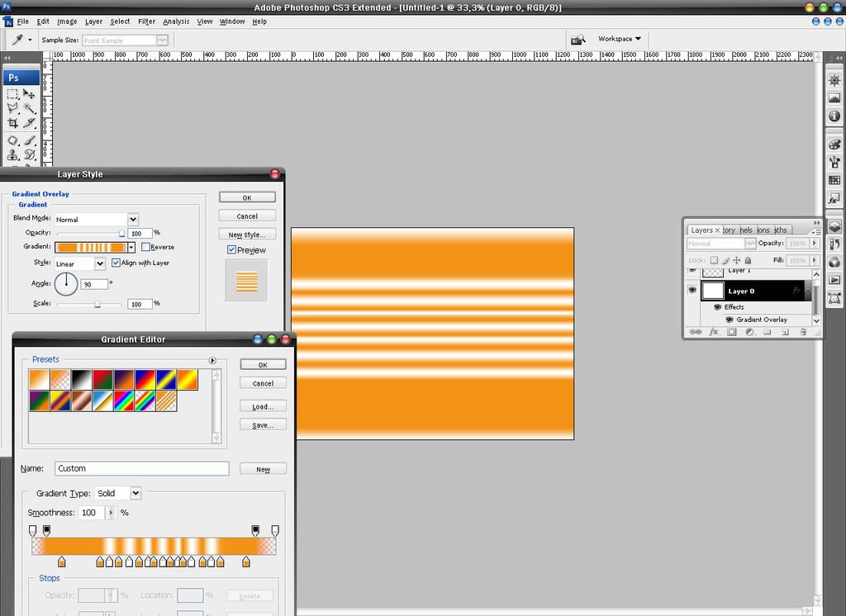The image size is (846, 616).
Task: Toggle Lock transparent pixels icon
Action: [x=714, y=260]
